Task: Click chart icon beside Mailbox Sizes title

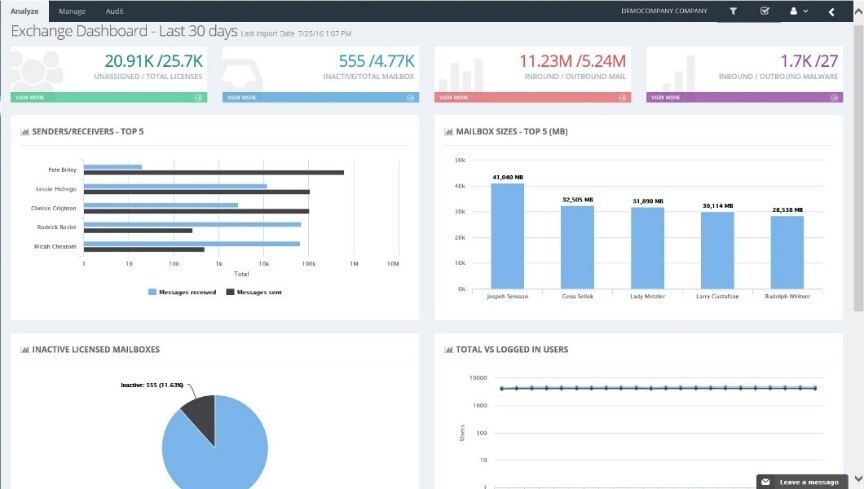Action: tap(449, 132)
